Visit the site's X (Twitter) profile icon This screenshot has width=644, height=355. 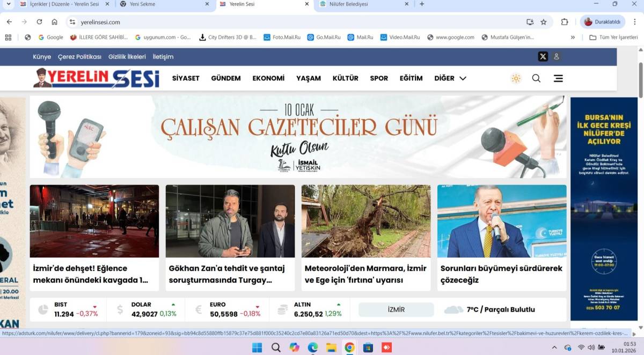coord(543,56)
